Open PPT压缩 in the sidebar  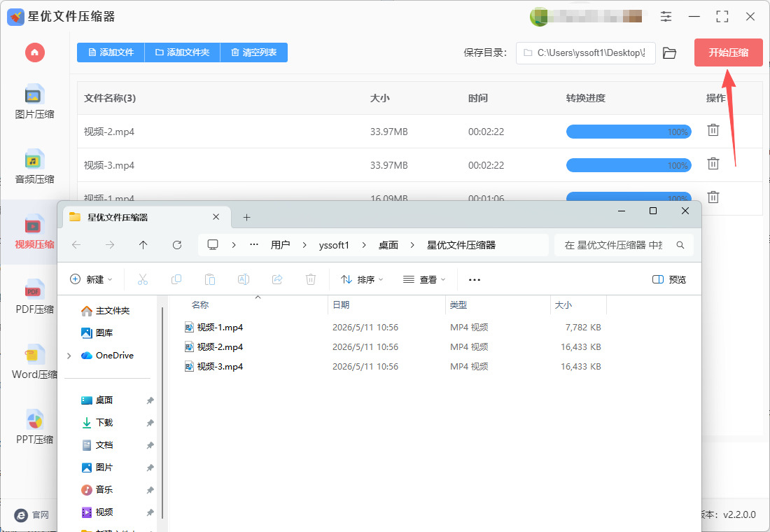pos(34,427)
